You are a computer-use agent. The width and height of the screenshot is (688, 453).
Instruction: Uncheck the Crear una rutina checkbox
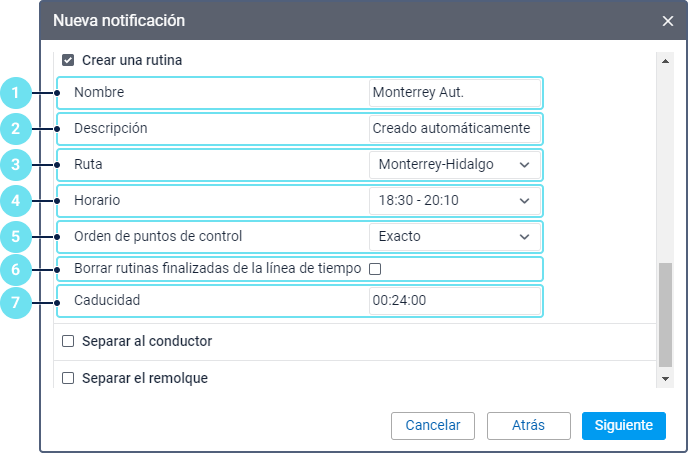[68, 60]
